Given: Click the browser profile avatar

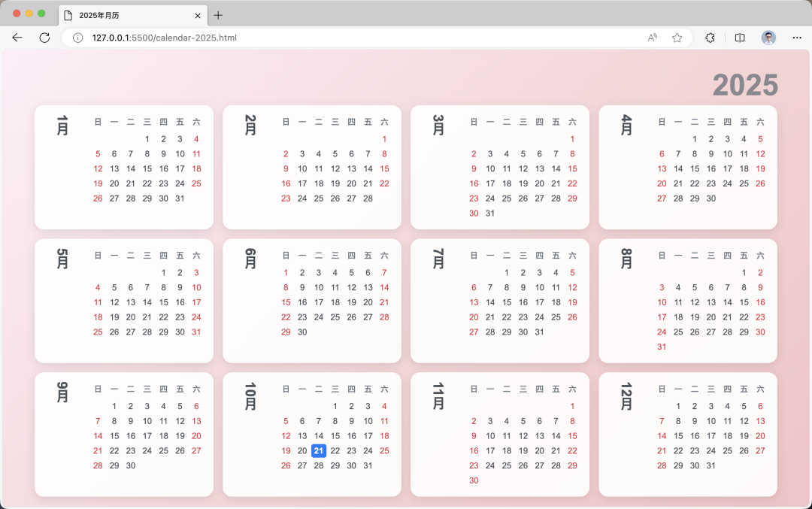Looking at the screenshot, I should click(768, 38).
